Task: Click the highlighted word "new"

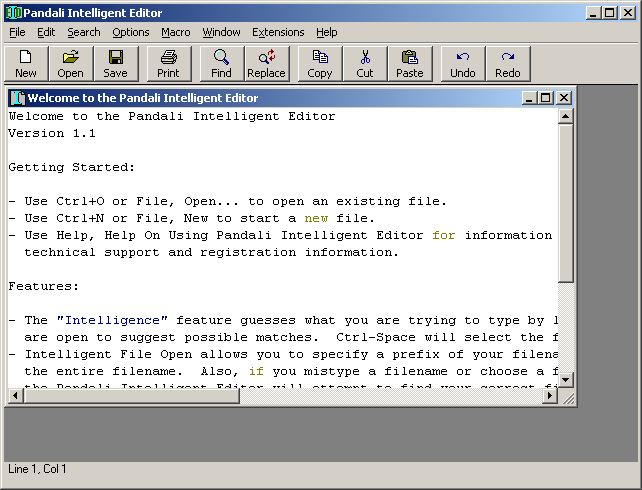Action: point(316,218)
